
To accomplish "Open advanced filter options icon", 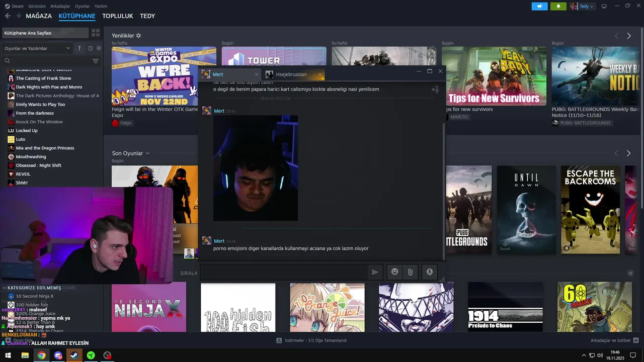I will pos(96,61).
